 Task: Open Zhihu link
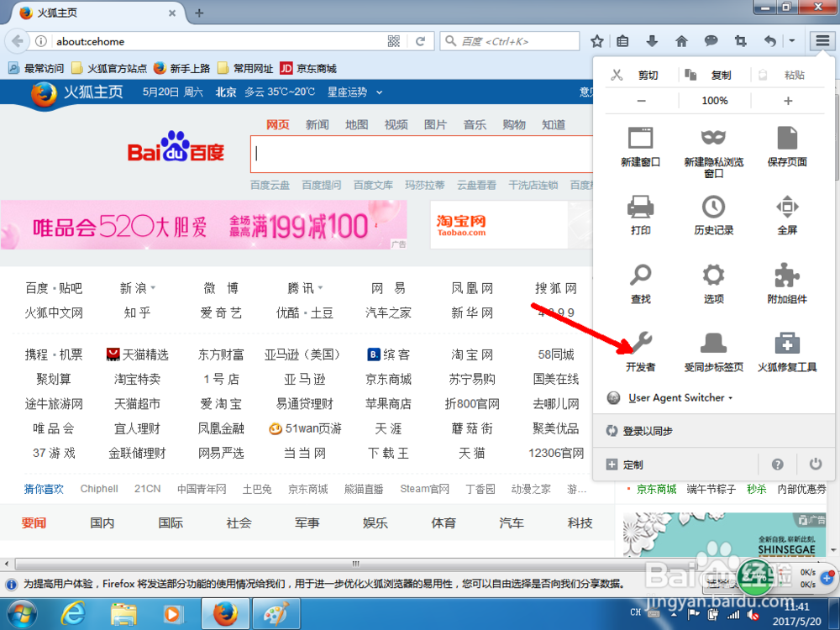click(137, 312)
